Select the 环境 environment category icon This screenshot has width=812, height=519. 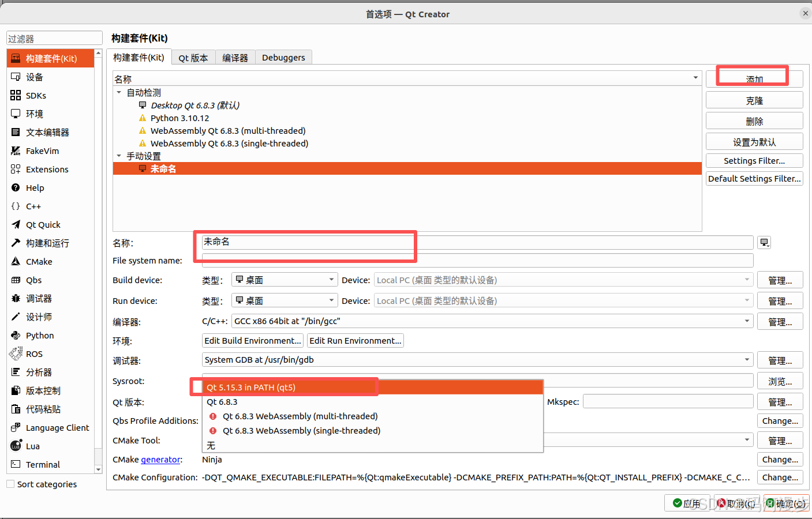tap(16, 114)
